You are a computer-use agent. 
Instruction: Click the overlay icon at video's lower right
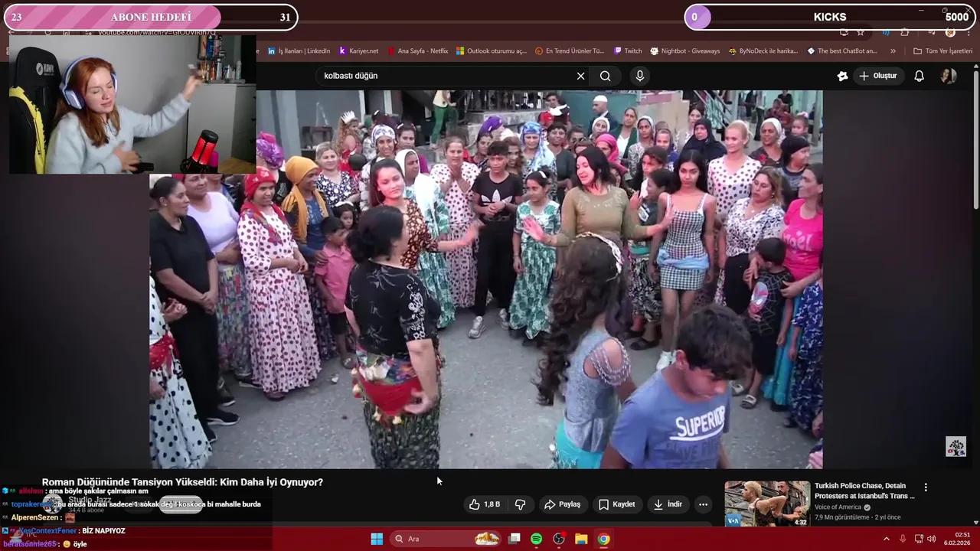coord(955,447)
